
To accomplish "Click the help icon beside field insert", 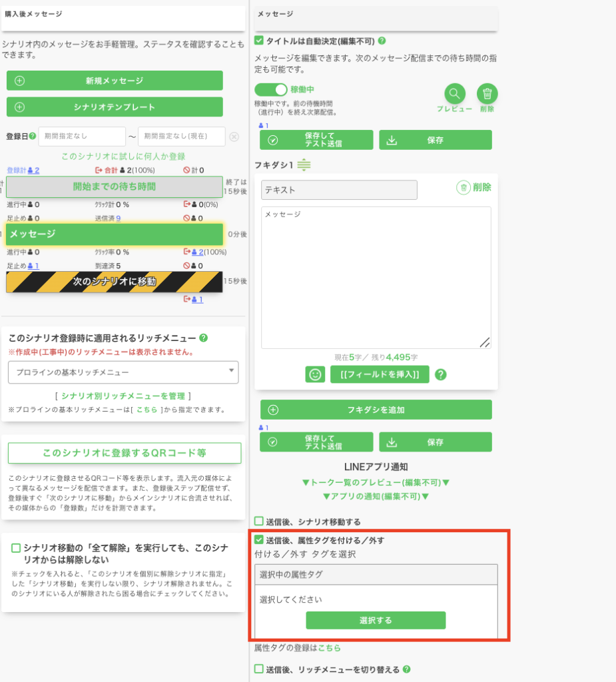I will [x=440, y=374].
